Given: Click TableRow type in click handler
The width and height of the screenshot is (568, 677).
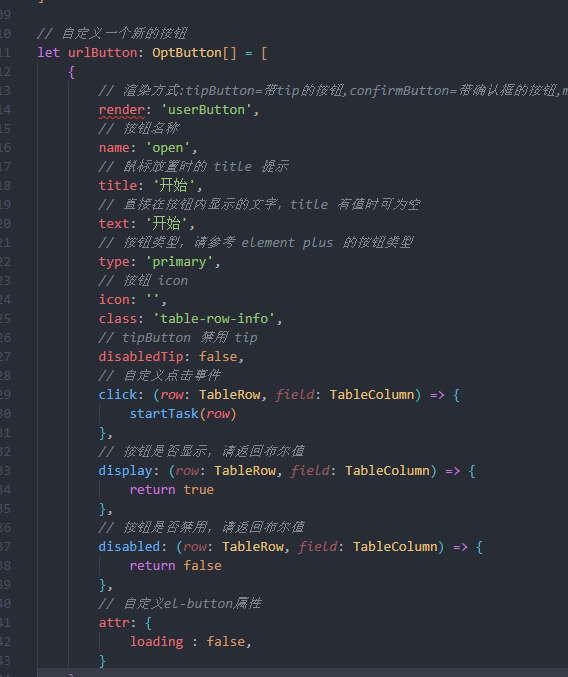Looking at the screenshot, I should (x=230, y=395).
